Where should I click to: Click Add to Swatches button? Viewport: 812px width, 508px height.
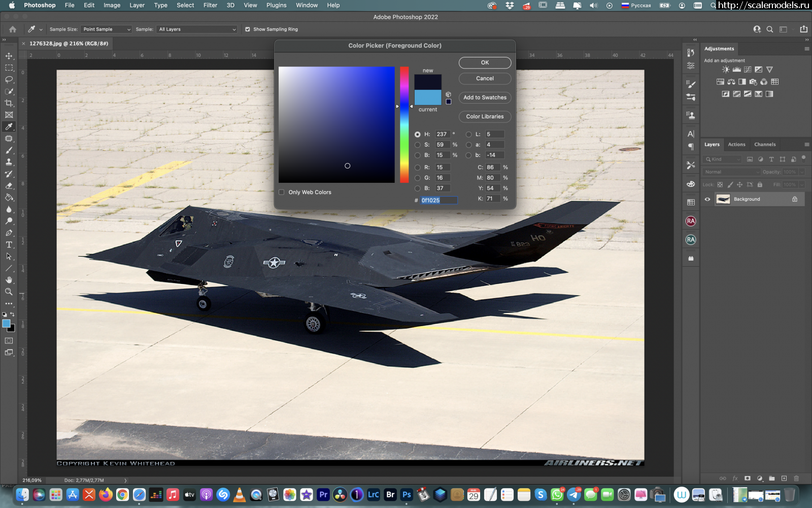485,98
